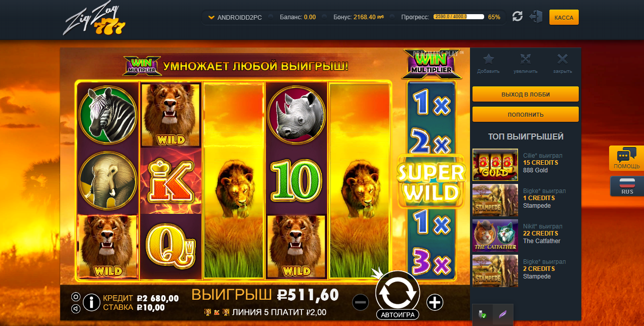Open game info with the i icon
This screenshot has width=644, height=326.
pos(91,302)
